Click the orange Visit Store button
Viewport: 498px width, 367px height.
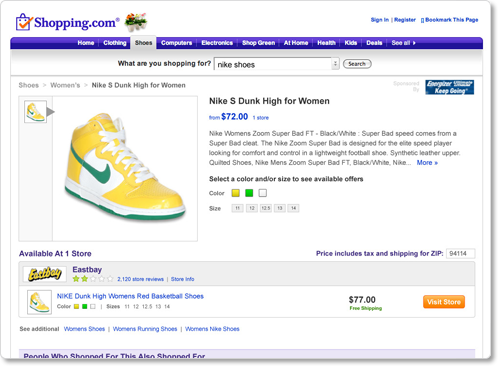444,302
